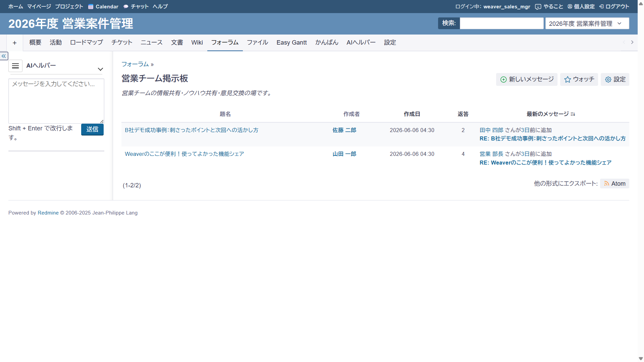Open プロジェクト in the top menu
This screenshot has height=362, width=644.
69,6
